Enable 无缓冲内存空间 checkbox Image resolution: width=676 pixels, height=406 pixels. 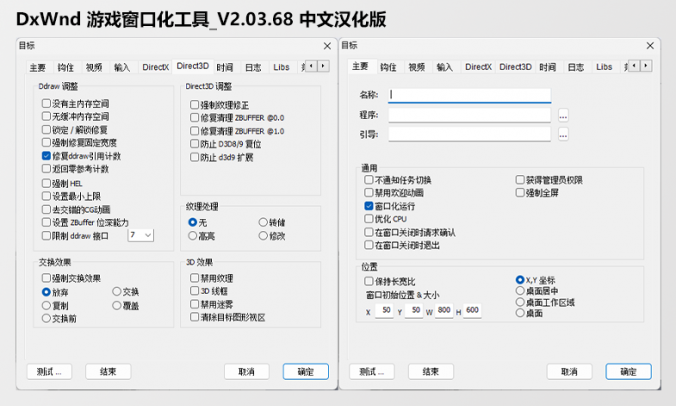tap(46, 116)
